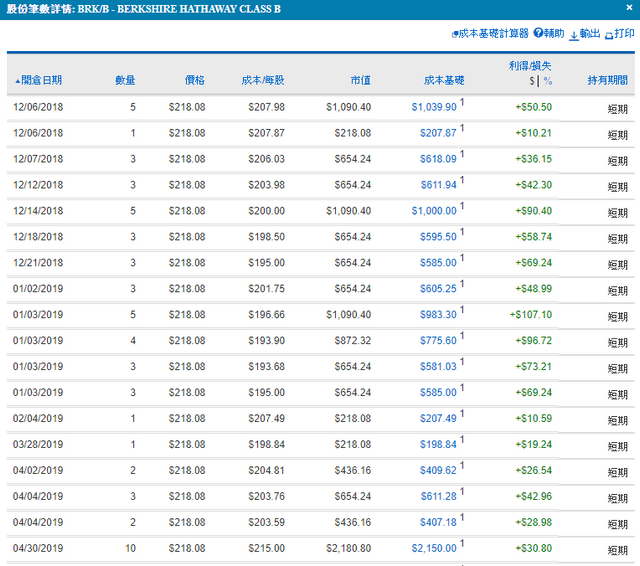
Task: Open cost basis $1,039.90 link
Action: pyautogui.click(x=434, y=107)
